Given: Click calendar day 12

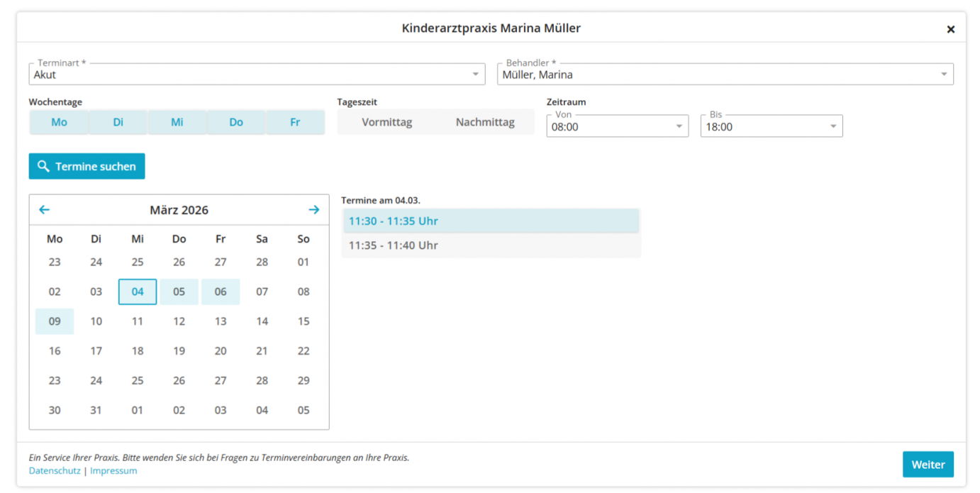Looking at the screenshot, I should 179,321.
